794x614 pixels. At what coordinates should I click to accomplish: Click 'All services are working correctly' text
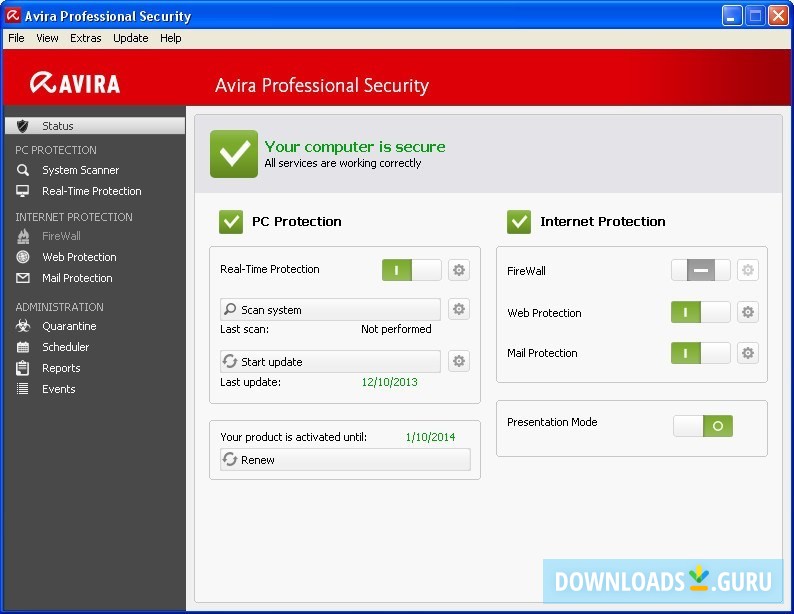coord(343,163)
